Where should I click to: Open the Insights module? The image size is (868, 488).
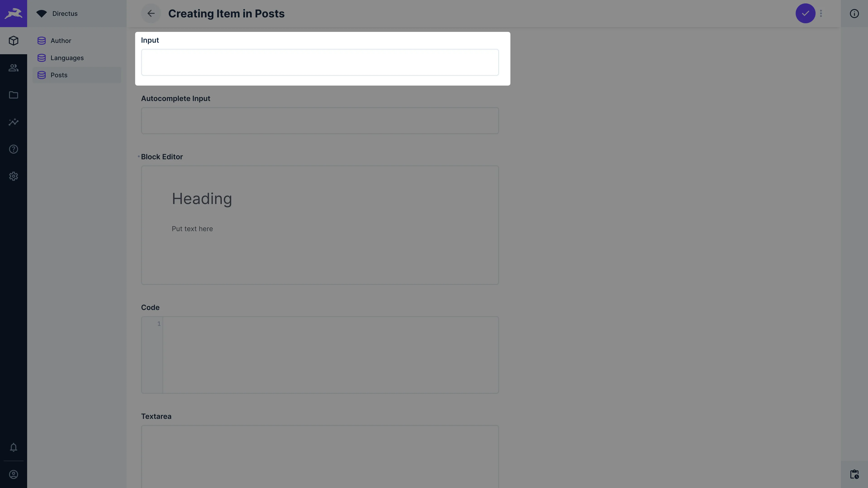click(14, 122)
